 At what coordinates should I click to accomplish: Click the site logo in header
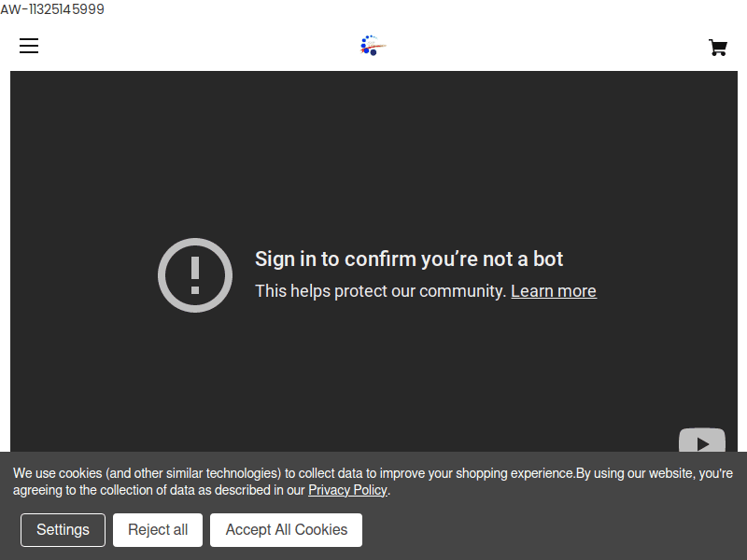click(373, 46)
